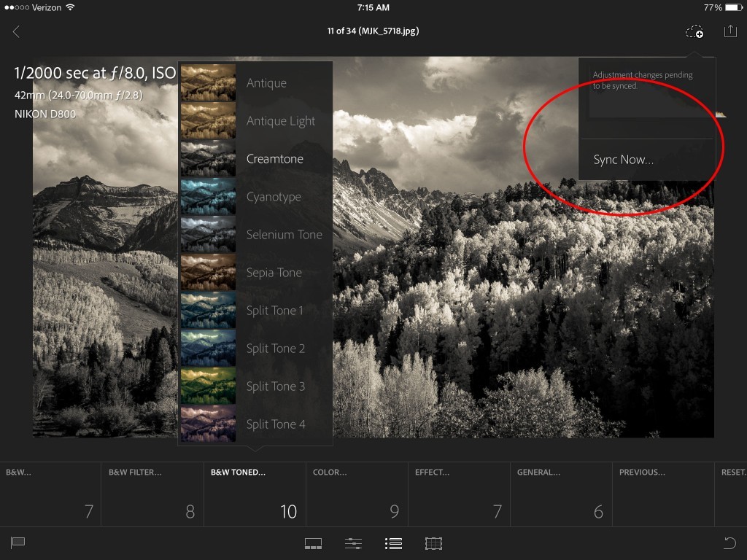The width and height of the screenshot is (747, 560).
Task: Tap the RESET option
Action: pyautogui.click(x=731, y=494)
